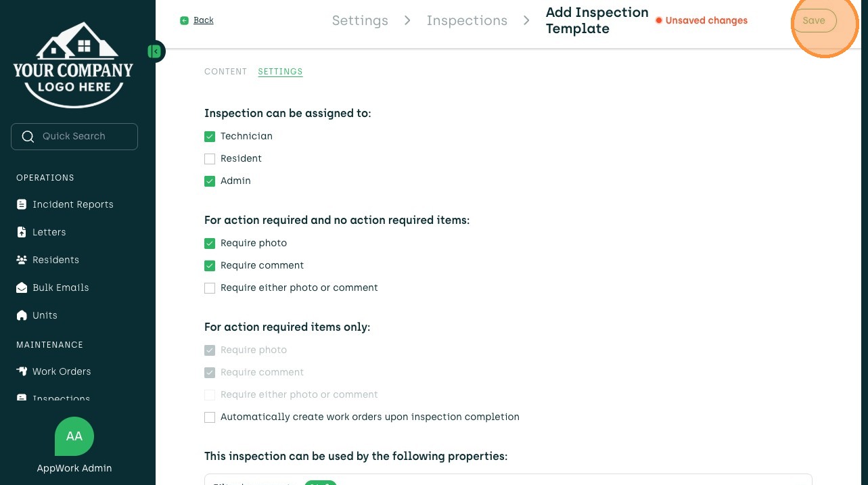Uncheck the Admin assignment checkbox
Viewport: 868px width, 485px height.
point(210,181)
